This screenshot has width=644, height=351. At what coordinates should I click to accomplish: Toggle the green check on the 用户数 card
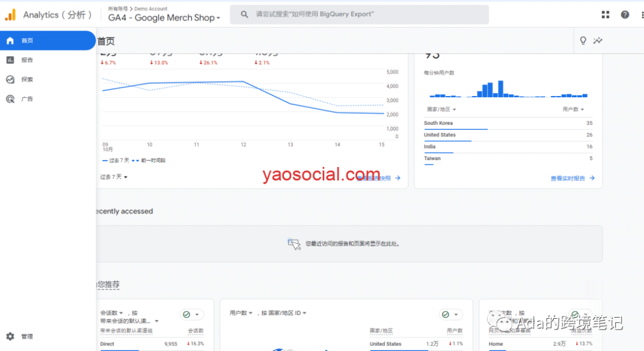pos(445,315)
